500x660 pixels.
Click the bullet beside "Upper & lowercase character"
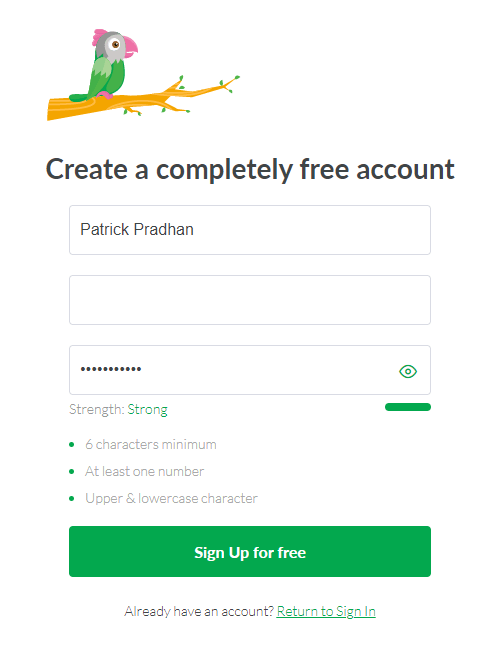[72, 498]
